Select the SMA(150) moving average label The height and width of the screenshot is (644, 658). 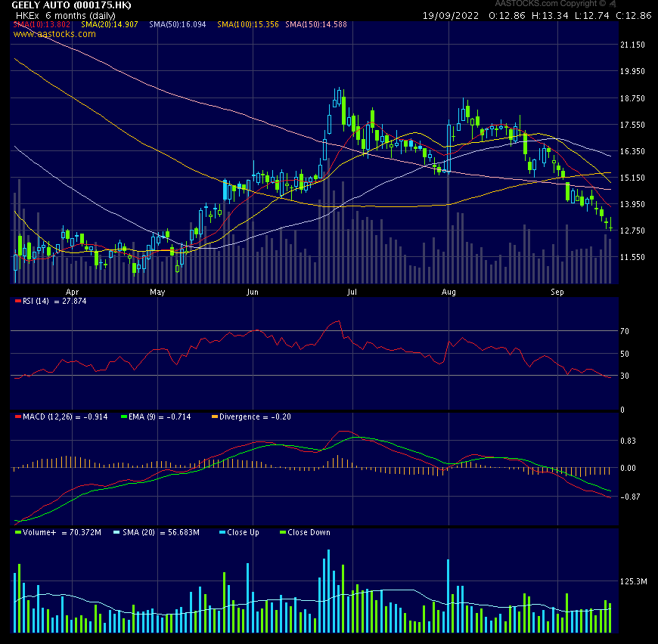tap(316, 25)
